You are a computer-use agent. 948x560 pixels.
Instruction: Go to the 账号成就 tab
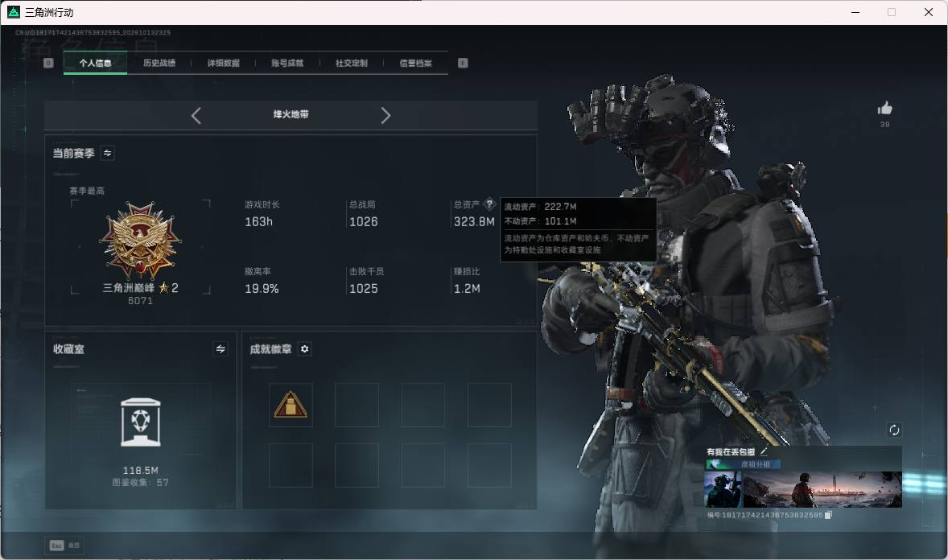pyautogui.click(x=287, y=63)
